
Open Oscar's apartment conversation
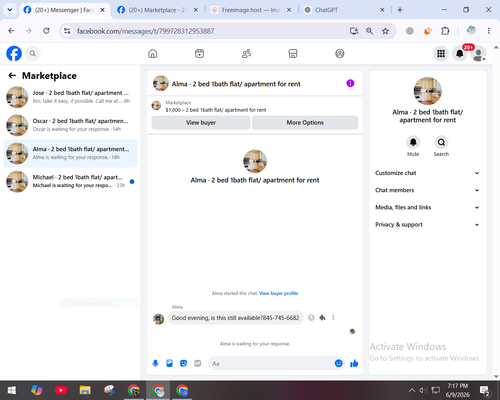click(x=70, y=125)
